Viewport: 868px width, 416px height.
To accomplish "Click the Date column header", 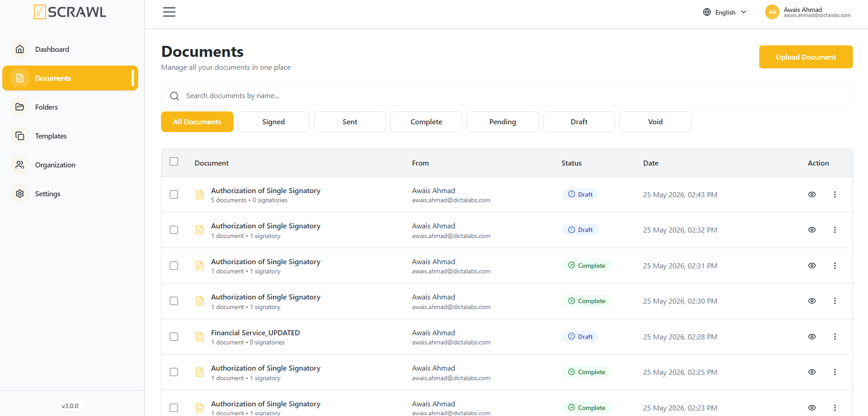I will [x=651, y=163].
